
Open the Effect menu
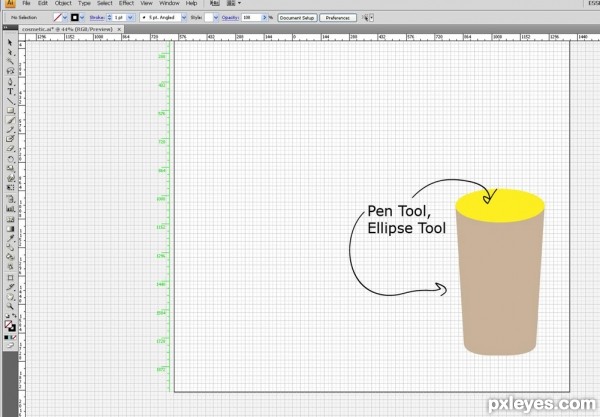point(126,3)
